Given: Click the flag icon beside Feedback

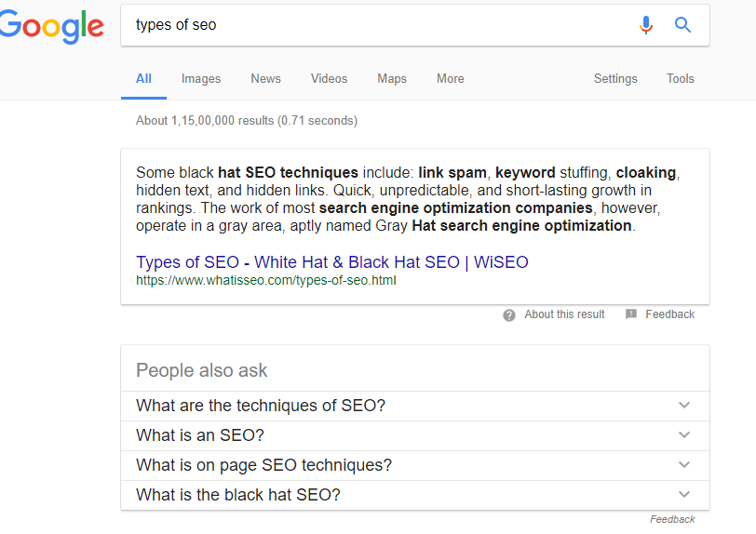Looking at the screenshot, I should point(630,314).
